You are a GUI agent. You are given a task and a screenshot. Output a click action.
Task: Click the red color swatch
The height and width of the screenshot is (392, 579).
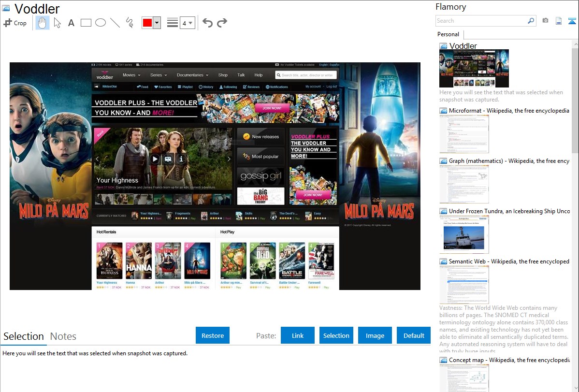(147, 23)
